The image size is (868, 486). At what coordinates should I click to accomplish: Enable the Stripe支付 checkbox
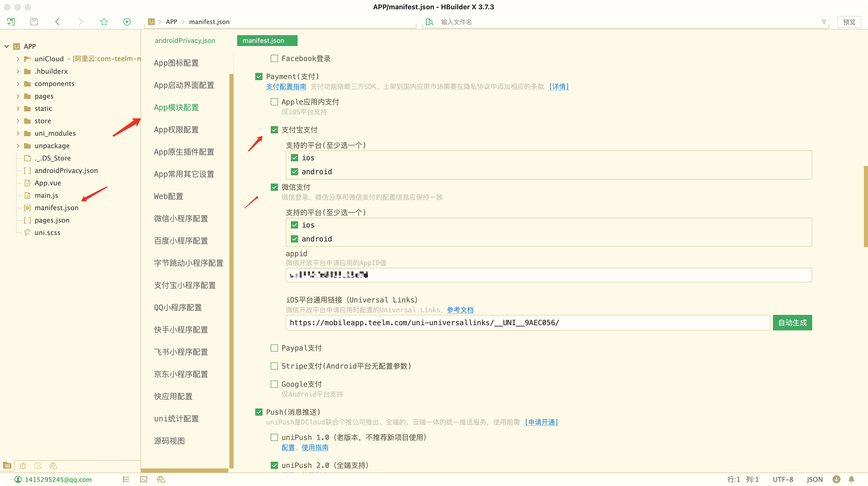pyautogui.click(x=274, y=366)
